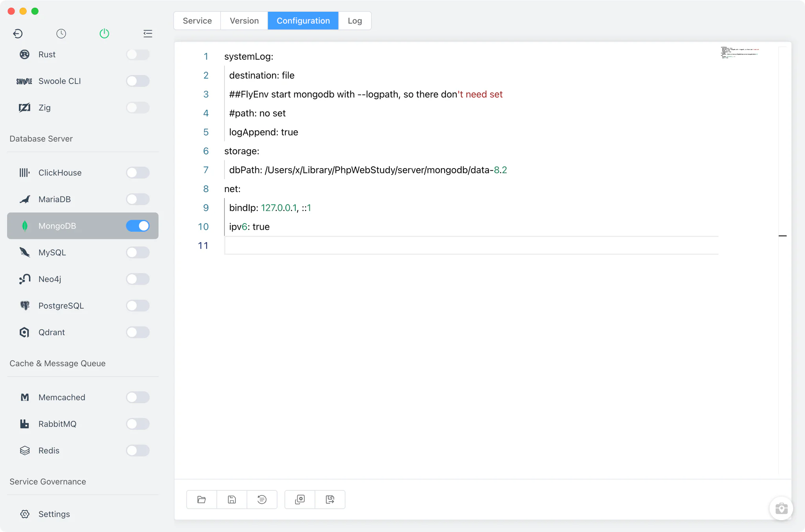Toggle the Zig switch
Viewport: 805px width, 532px height.
coord(138,108)
